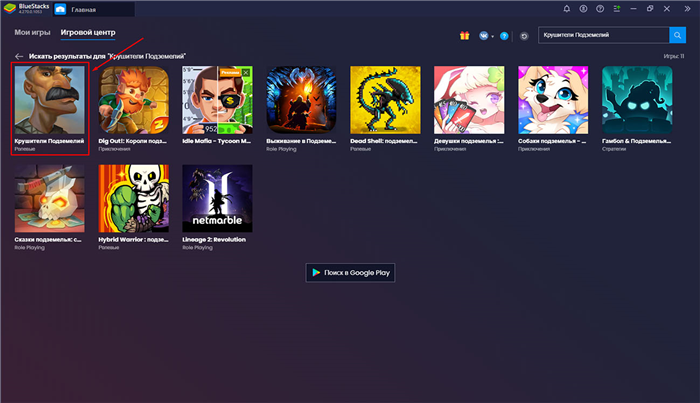Click Сказки подземелья title text
The height and width of the screenshot is (403, 700).
[x=48, y=240]
